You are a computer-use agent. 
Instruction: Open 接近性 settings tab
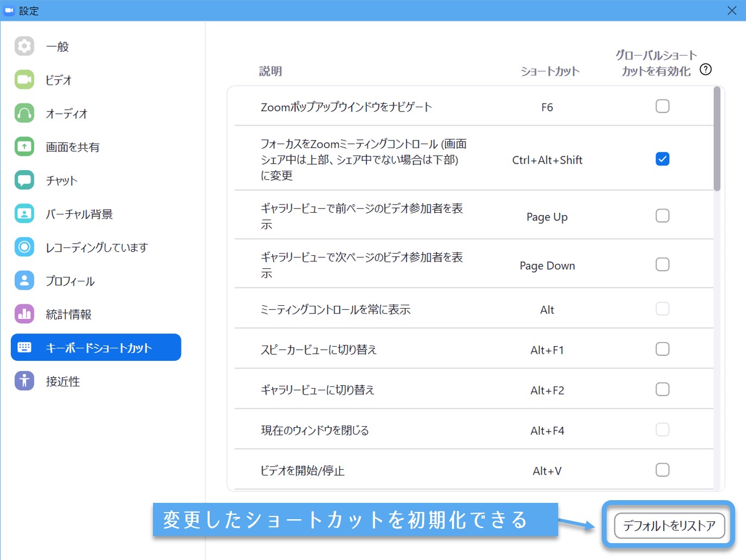click(96, 381)
